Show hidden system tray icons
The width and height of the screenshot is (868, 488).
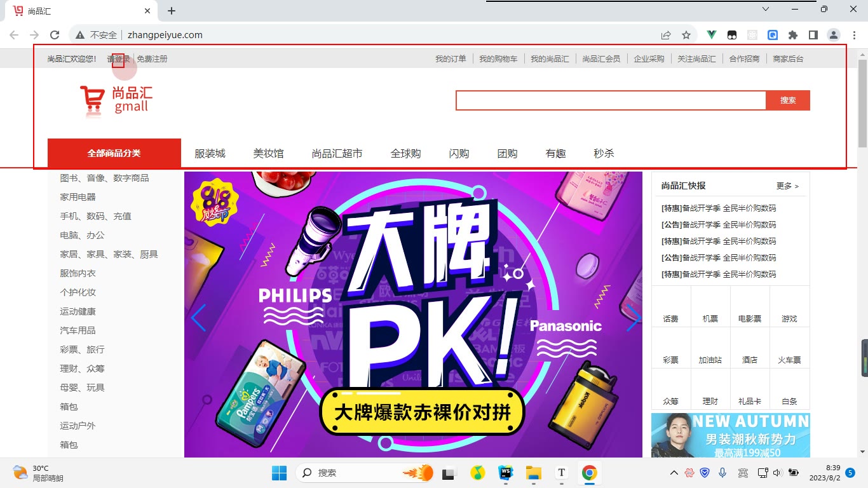(x=674, y=473)
